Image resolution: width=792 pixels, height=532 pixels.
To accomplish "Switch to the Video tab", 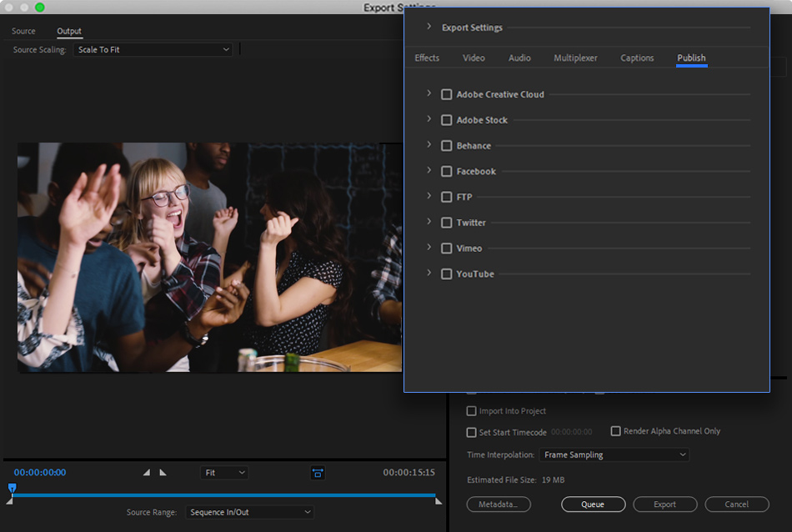I will [x=474, y=58].
